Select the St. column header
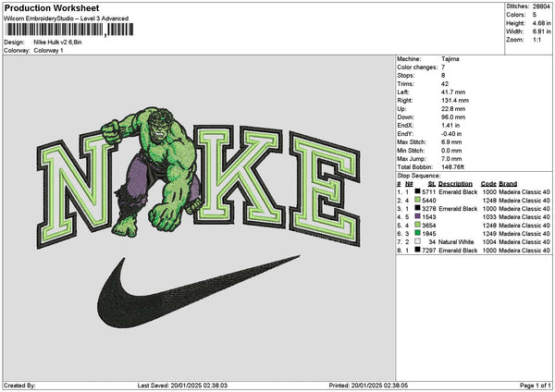Image resolution: width=555 pixels, height=392 pixels. [431, 184]
